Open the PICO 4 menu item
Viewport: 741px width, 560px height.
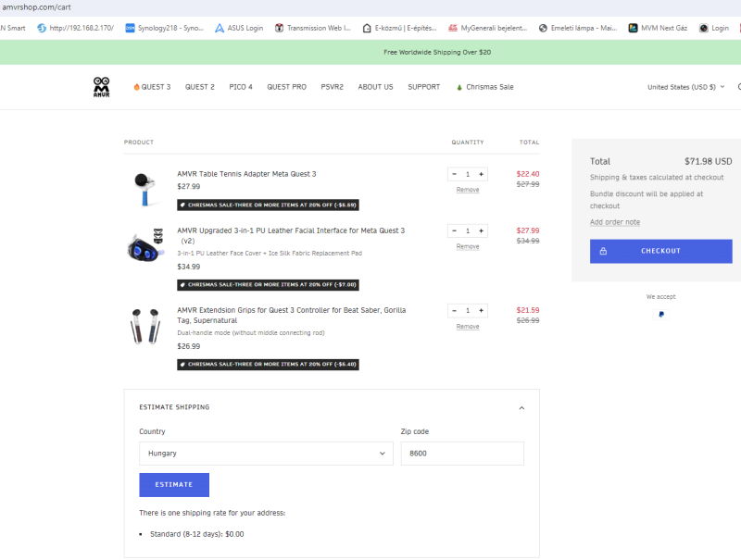[x=241, y=87]
